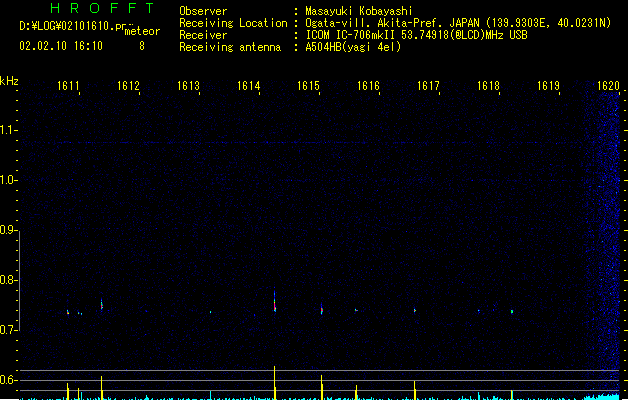Click the meteor echo just after 1615
Viewport: 629px width, 400px height.
(x=322, y=309)
